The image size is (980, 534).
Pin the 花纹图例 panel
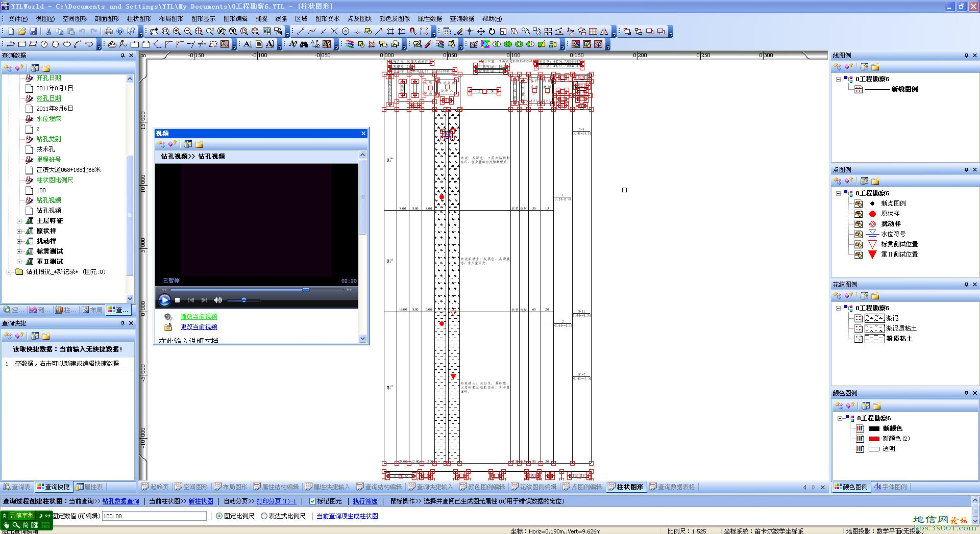(x=966, y=285)
